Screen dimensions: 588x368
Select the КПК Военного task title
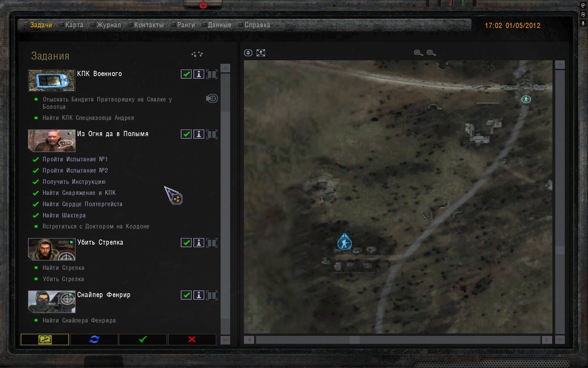(99, 74)
